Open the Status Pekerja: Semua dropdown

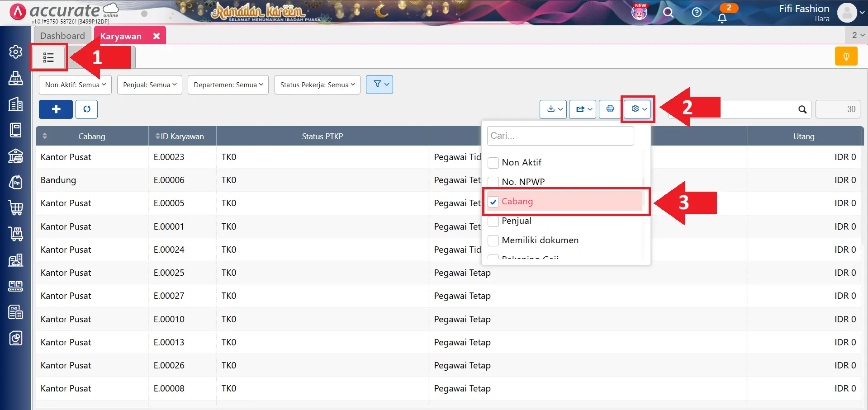pyautogui.click(x=317, y=85)
